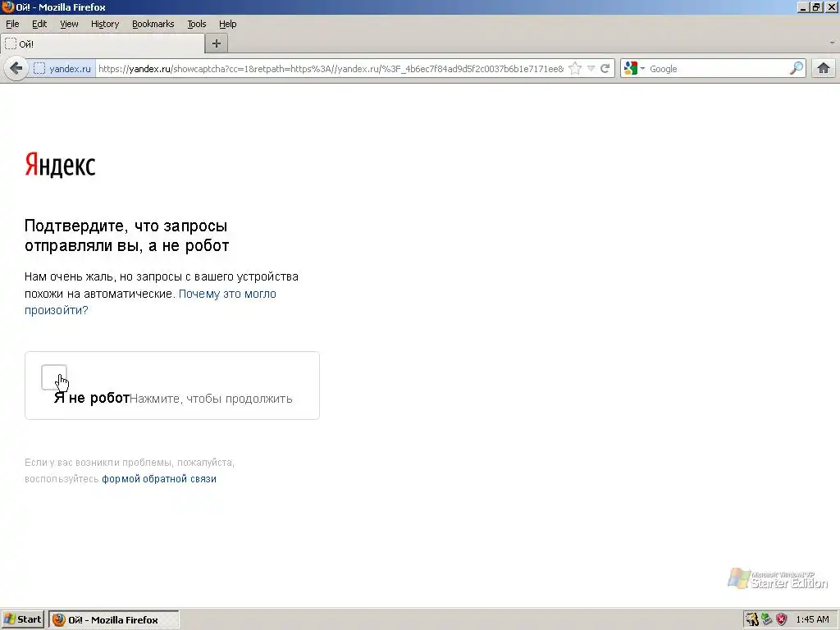
Task: Click the Firefox taskbar button
Action: [114, 620]
